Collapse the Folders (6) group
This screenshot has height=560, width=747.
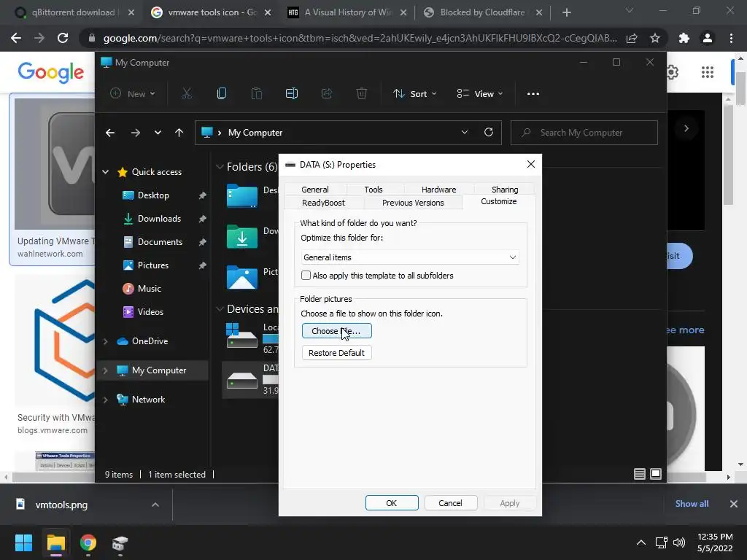220,167
